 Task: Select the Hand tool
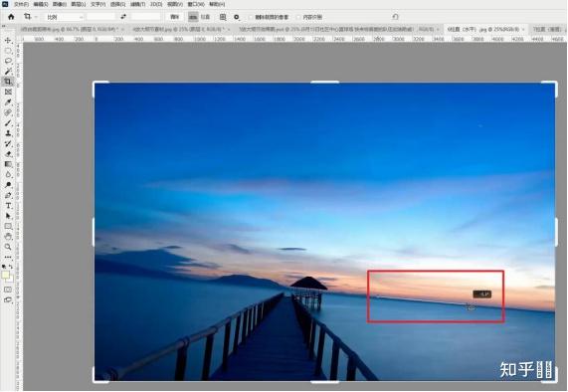click(8, 237)
